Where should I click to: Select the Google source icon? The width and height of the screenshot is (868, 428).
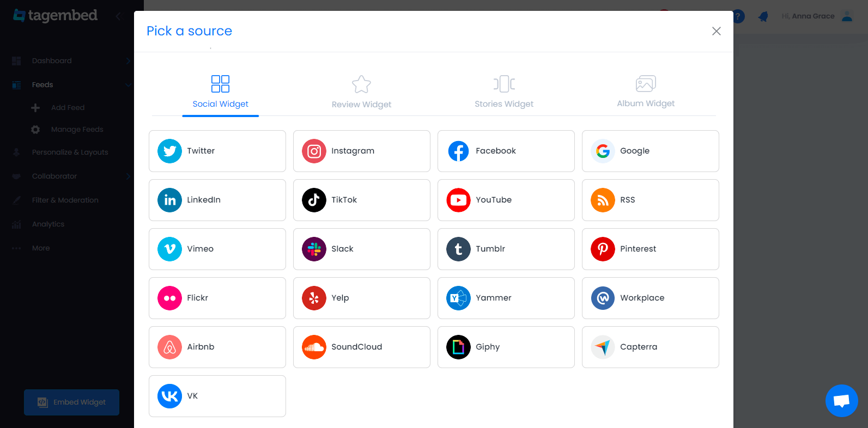[x=603, y=151]
